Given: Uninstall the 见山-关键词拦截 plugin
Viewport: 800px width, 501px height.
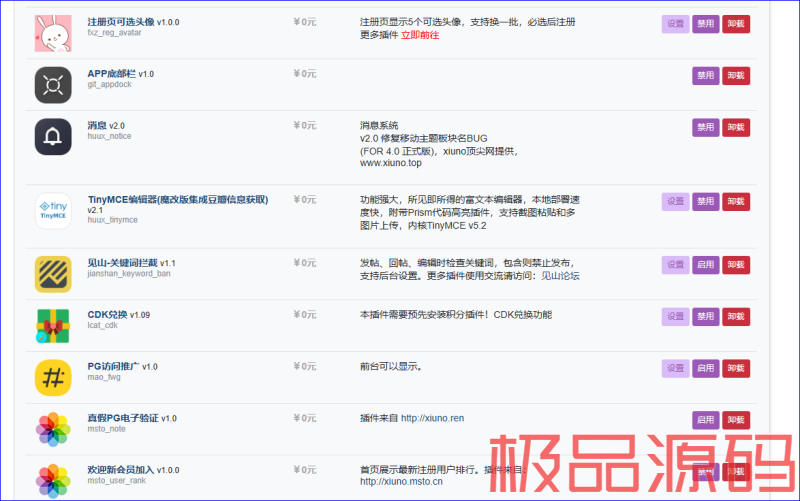Looking at the screenshot, I should (x=736, y=265).
